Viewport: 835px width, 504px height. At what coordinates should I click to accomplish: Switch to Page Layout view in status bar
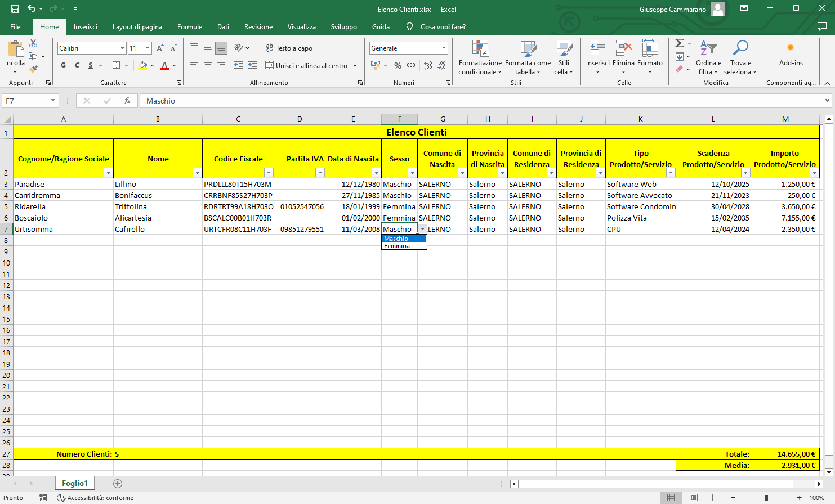tap(694, 498)
